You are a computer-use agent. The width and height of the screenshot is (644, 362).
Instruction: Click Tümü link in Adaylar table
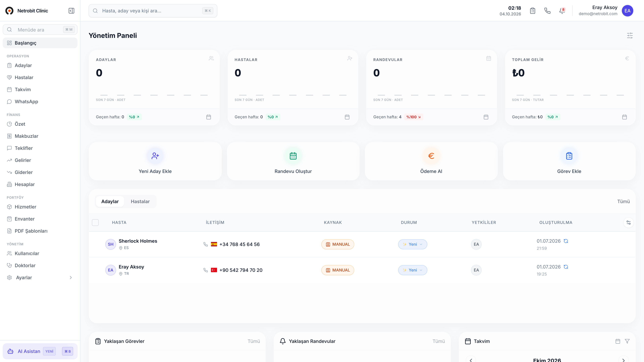click(x=623, y=201)
